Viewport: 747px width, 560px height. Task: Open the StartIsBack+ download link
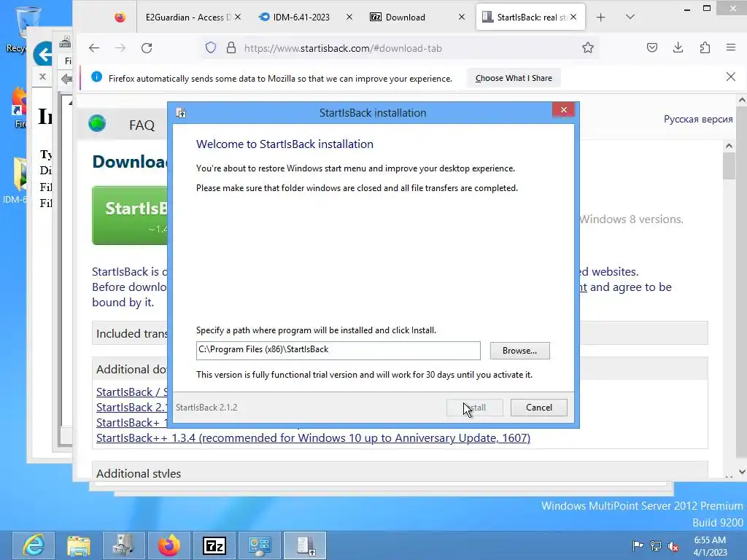(x=131, y=423)
